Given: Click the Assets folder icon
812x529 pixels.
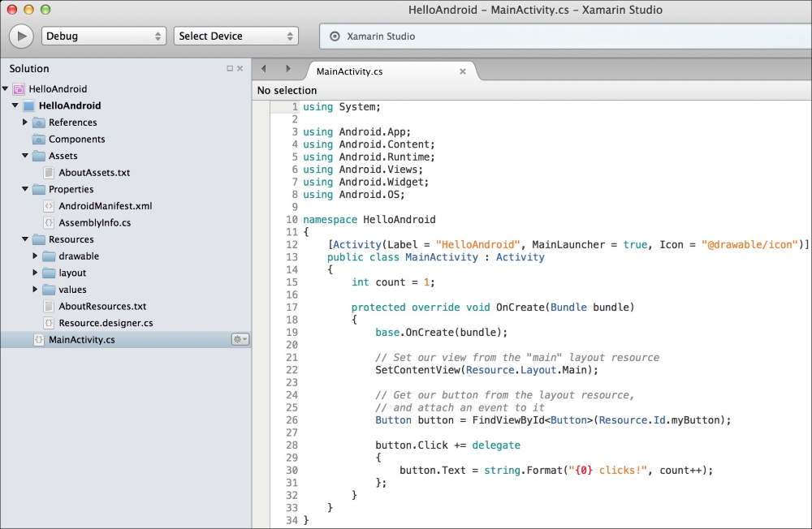Looking at the screenshot, I should click(x=39, y=156).
